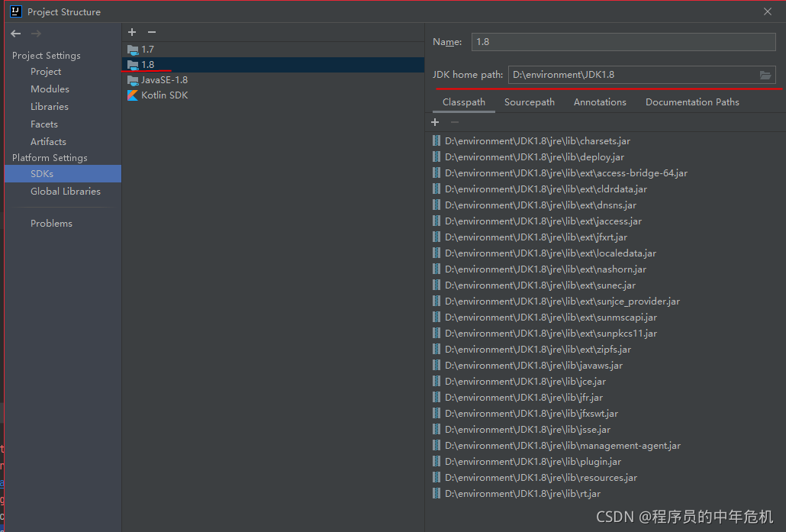Image resolution: width=786 pixels, height=532 pixels.
Task: Select SDKs under Platform Settings
Action: coord(63,174)
